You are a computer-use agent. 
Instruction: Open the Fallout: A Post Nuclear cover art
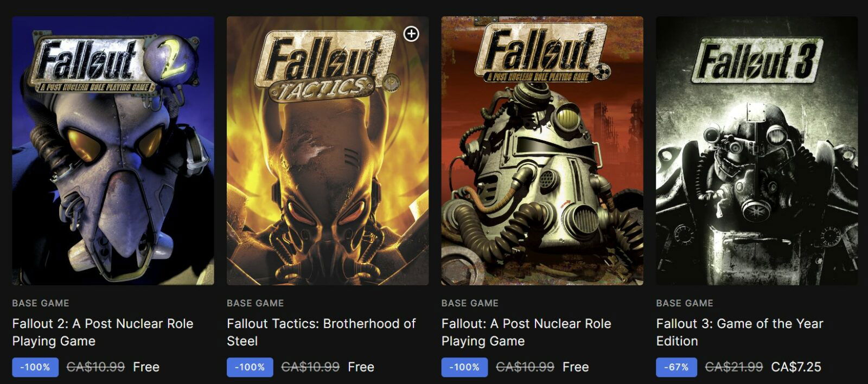pyautogui.click(x=540, y=152)
